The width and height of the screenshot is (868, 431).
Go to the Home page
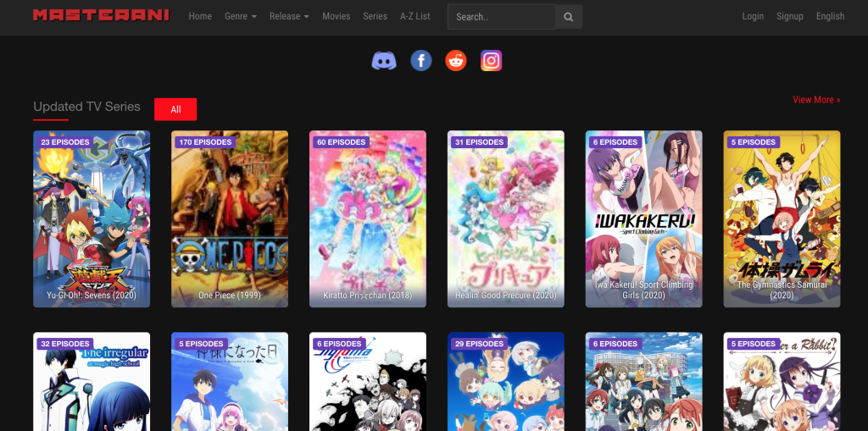pyautogui.click(x=200, y=17)
